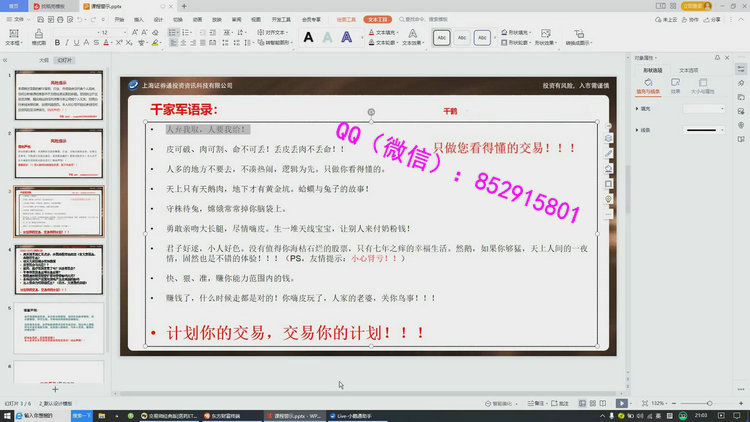Image resolution: width=750 pixels, height=422 pixels.
Task: Click the 分享 share button
Action: [x=716, y=18]
